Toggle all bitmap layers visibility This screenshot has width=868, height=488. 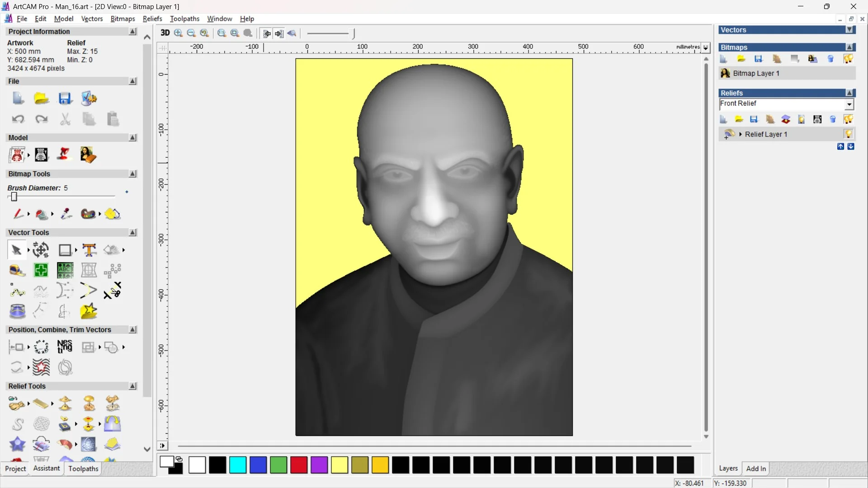click(849, 59)
